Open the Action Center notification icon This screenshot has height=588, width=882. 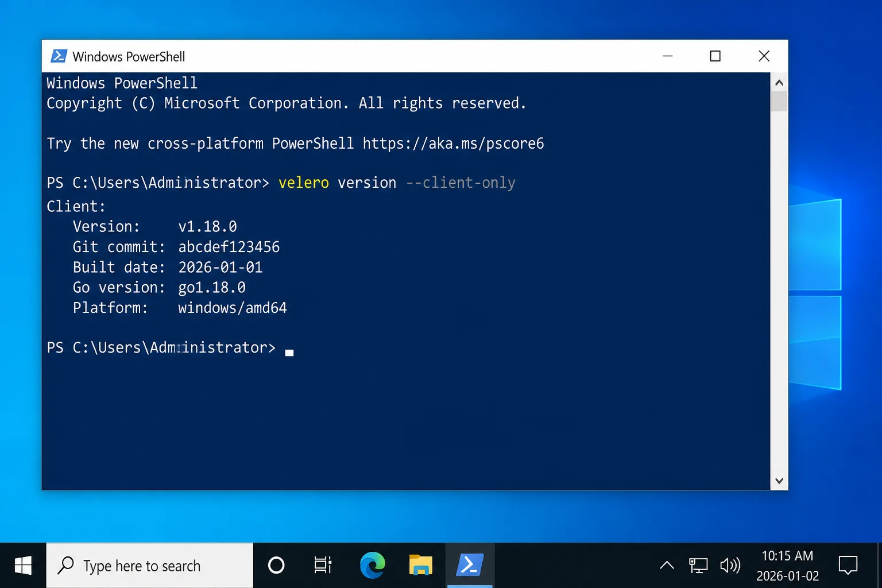tap(848, 566)
